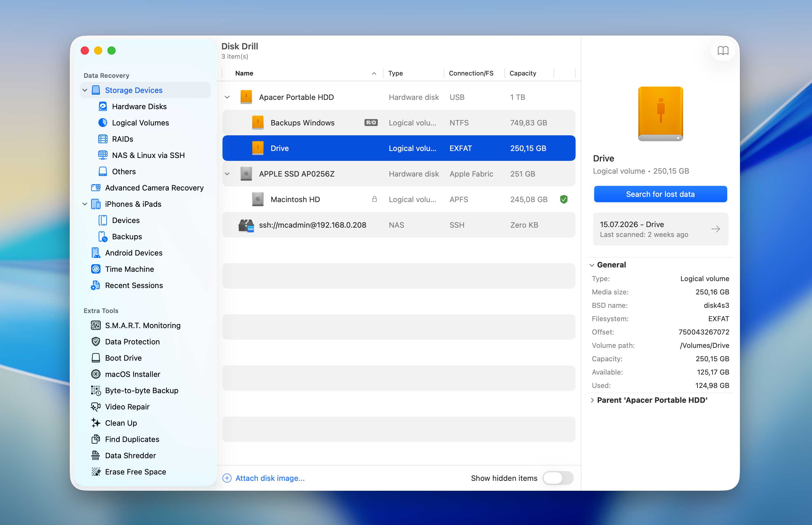This screenshot has height=525, width=812.
Task: Select the Clean Up sparkle icon
Action: coord(96,423)
